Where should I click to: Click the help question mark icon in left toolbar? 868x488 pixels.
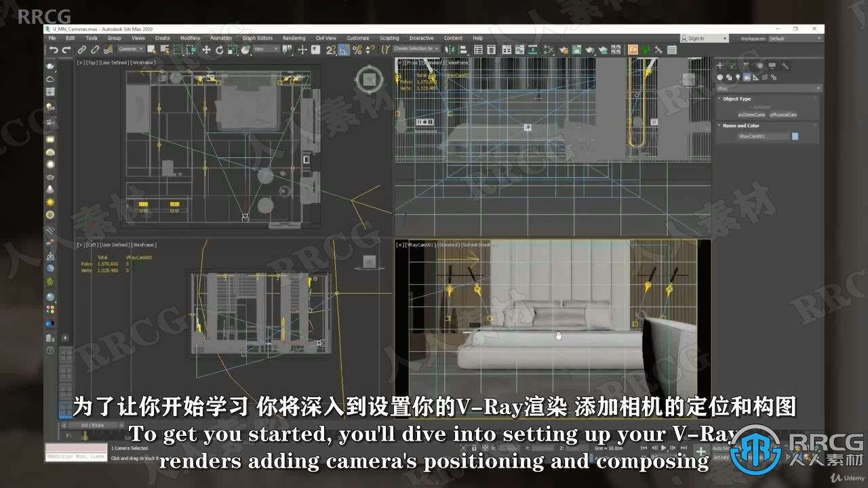[50, 350]
